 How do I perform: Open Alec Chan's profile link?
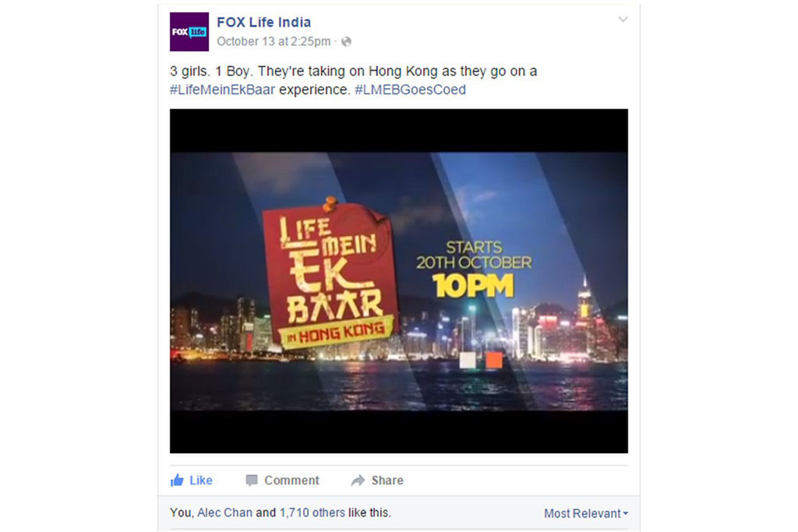point(224,513)
